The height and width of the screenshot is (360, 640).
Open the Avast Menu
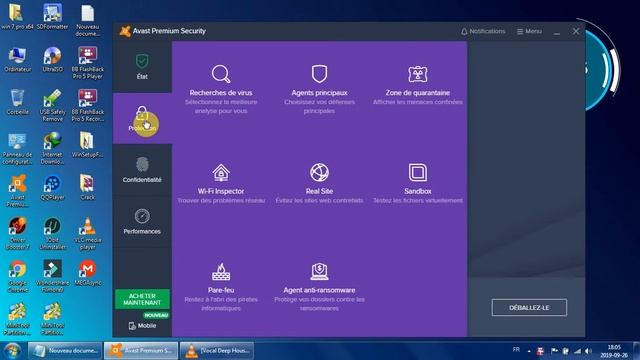pos(529,31)
